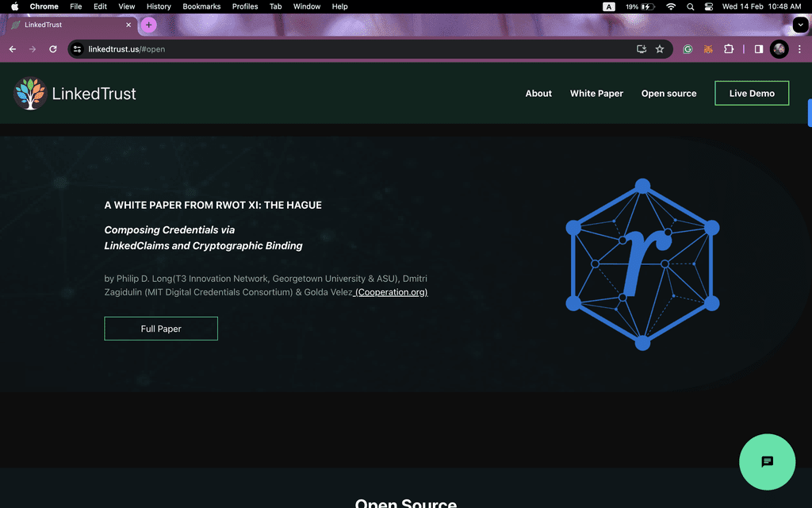Go to the White Paper section
Viewport: 812px width, 508px height.
pyautogui.click(x=596, y=94)
